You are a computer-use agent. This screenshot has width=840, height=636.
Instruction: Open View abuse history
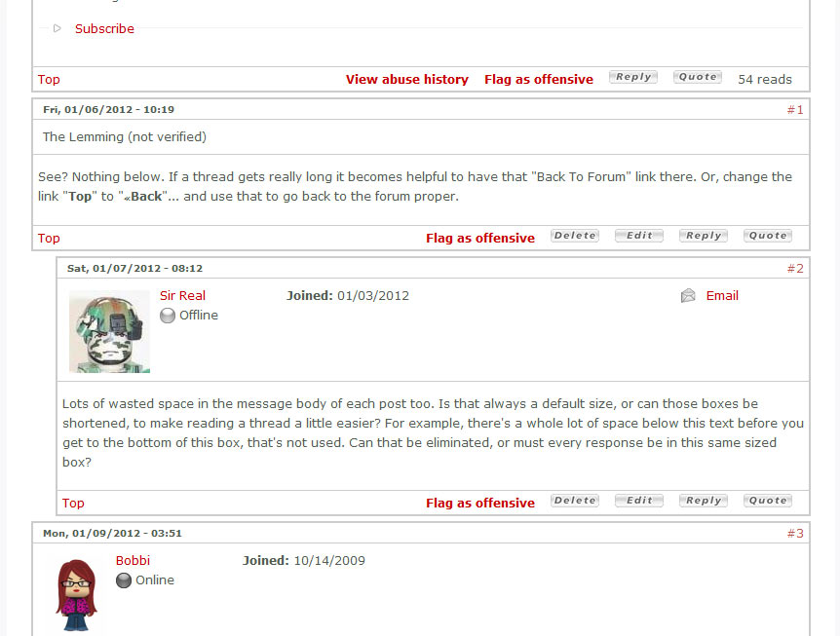pyautogui.click(x=407, y=79)
